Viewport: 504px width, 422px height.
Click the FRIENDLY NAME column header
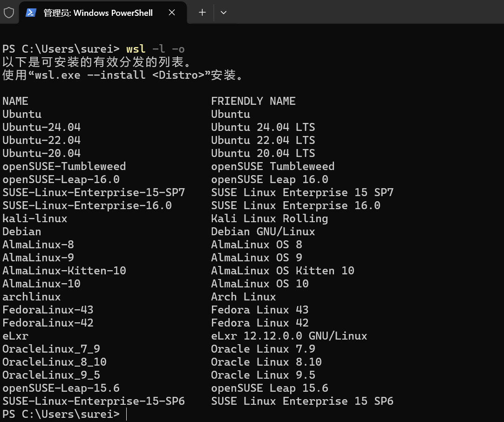pyautogui.click(x=253, y=101)
